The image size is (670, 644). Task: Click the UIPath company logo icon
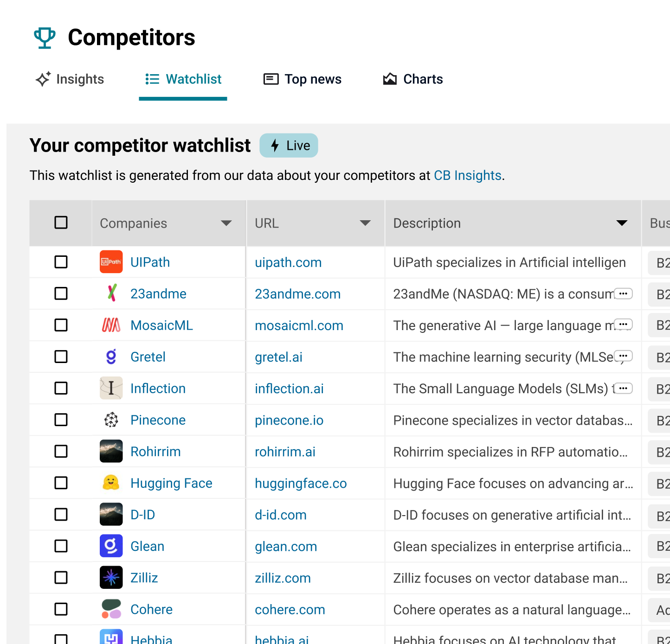tap(111, 262)
